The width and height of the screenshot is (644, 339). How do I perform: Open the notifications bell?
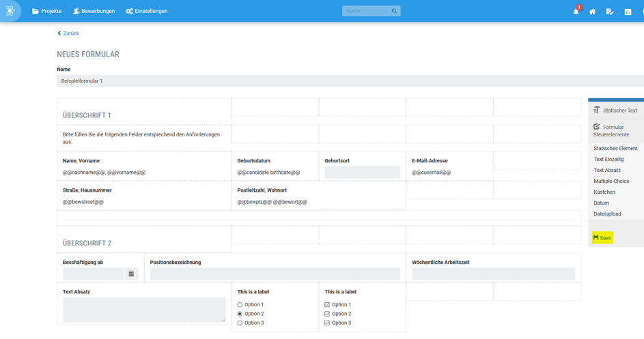click(x=576, y=12)
